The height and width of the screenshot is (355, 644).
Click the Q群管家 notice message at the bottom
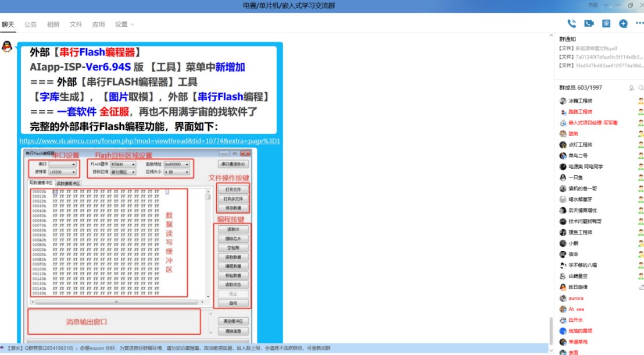(169, 348)
